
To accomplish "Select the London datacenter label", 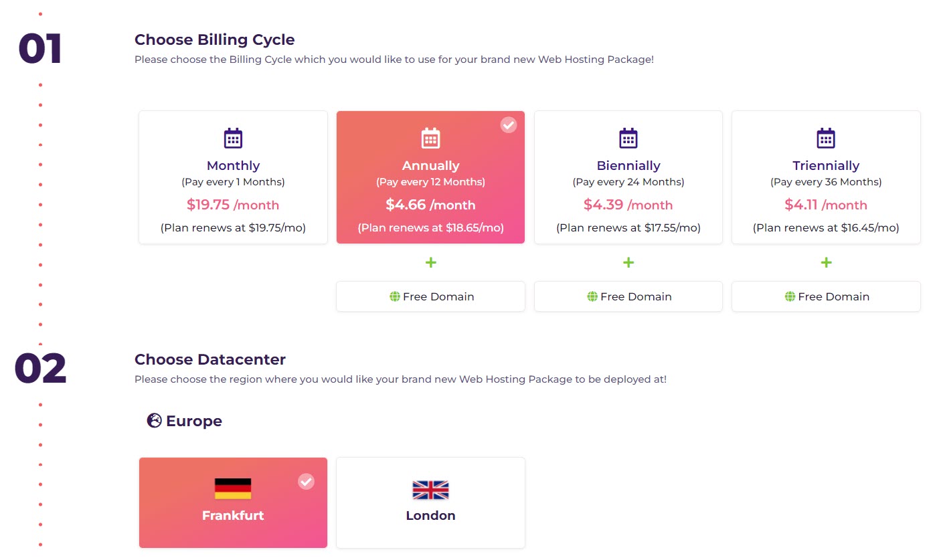I will click(430, 516).
